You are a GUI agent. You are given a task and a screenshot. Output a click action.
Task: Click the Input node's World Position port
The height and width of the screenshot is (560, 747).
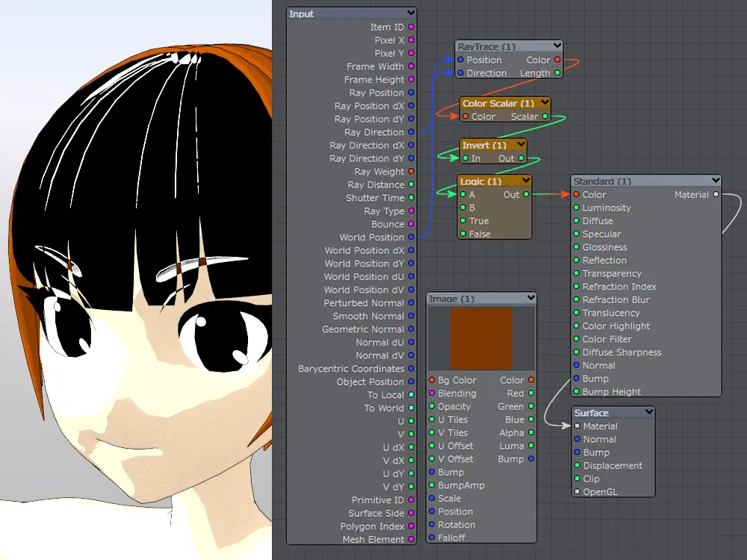coord(411,237)
